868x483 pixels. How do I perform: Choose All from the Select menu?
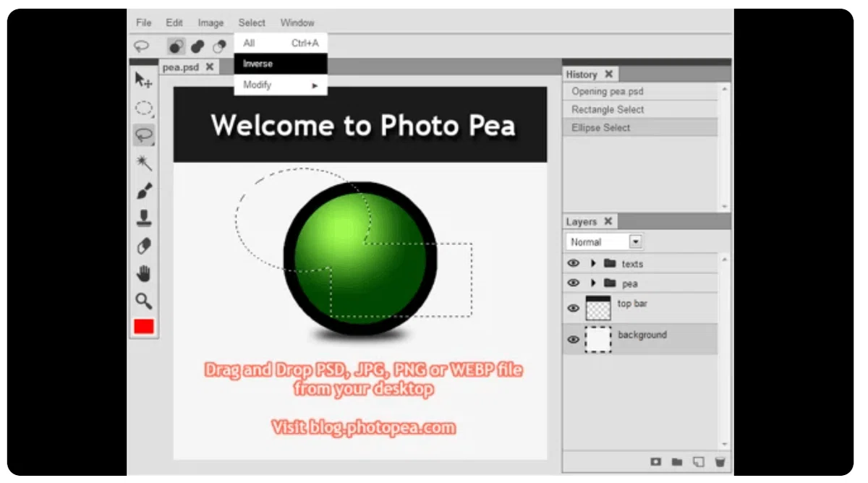coord(281,43)
